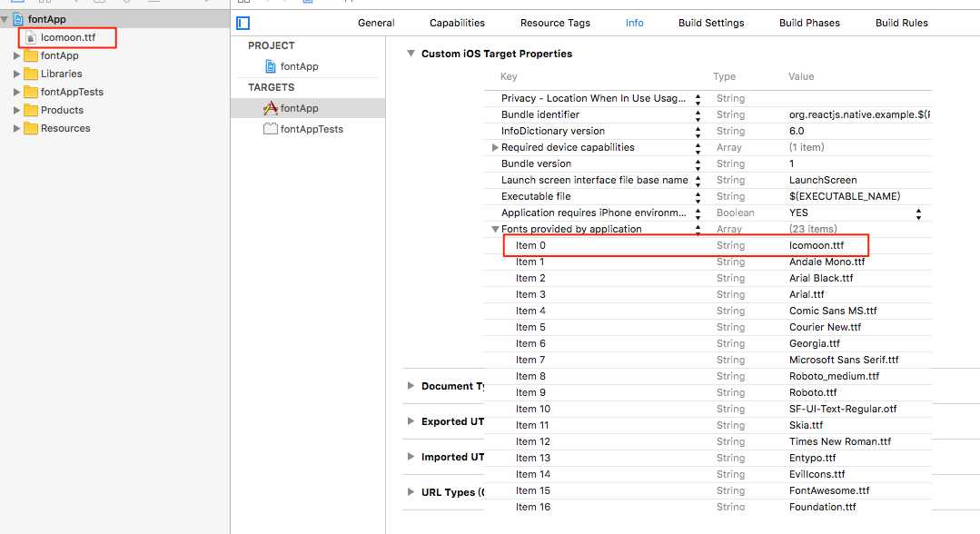Collapse Fonts provided by application array
This screenshot has height=534, width=980.
pyautogui.click(x=495, y=229)
